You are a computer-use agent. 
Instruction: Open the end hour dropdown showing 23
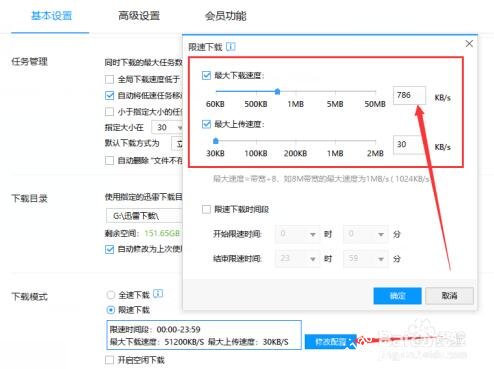pos(298,259)
